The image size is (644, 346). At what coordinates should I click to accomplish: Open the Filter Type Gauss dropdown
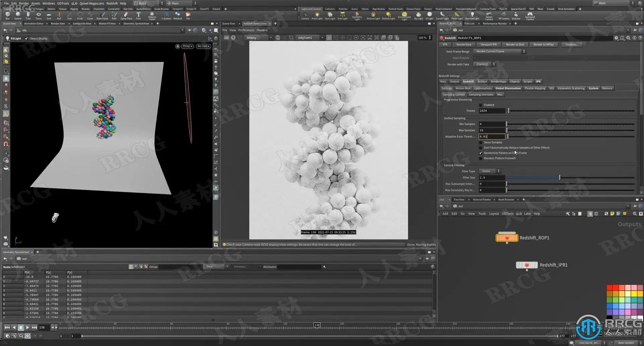pyautogui.click(x=490, y=171)
